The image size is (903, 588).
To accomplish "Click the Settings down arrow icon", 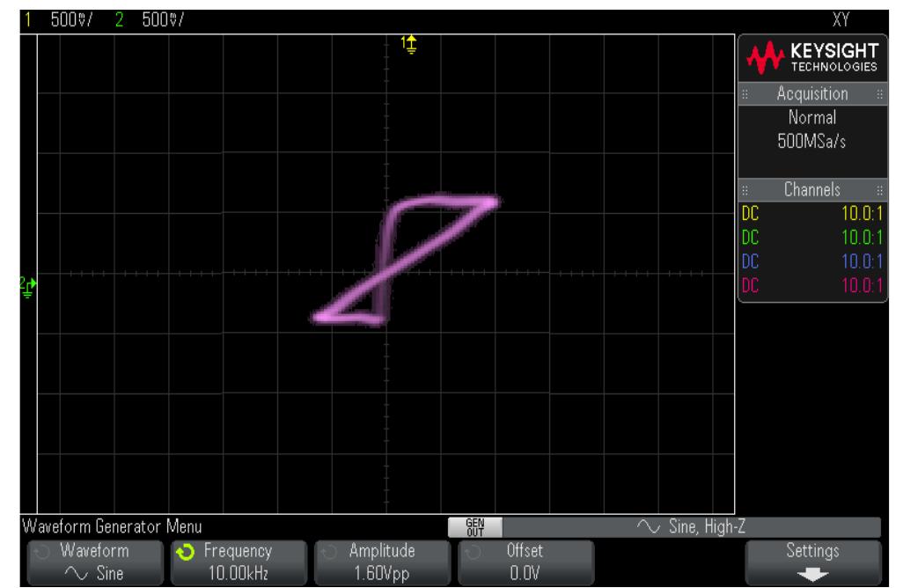I will (812, 574).
